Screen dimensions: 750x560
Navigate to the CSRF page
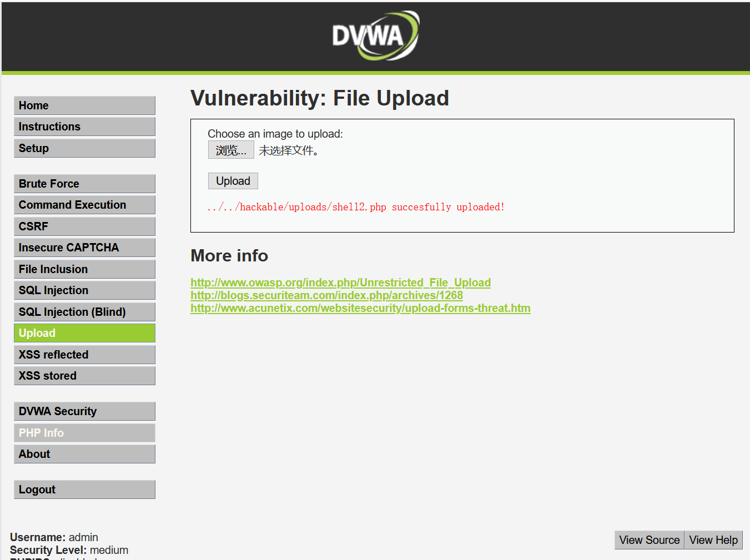pyautogui.click(x=84, y=226)
